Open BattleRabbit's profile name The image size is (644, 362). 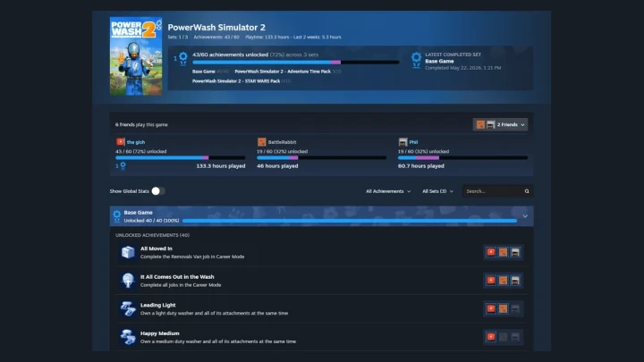(282, 142)
